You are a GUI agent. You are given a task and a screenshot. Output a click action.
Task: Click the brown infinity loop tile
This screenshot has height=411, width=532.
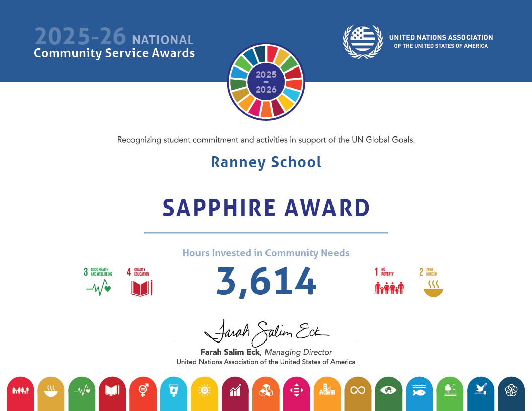(x=358, y=394)
